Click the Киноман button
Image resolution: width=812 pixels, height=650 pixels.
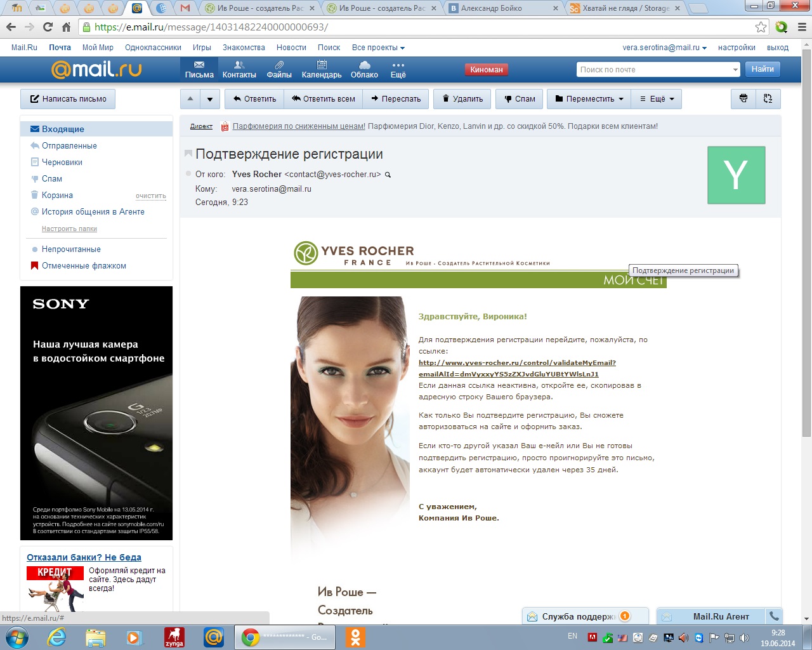[x=487, y=70]
